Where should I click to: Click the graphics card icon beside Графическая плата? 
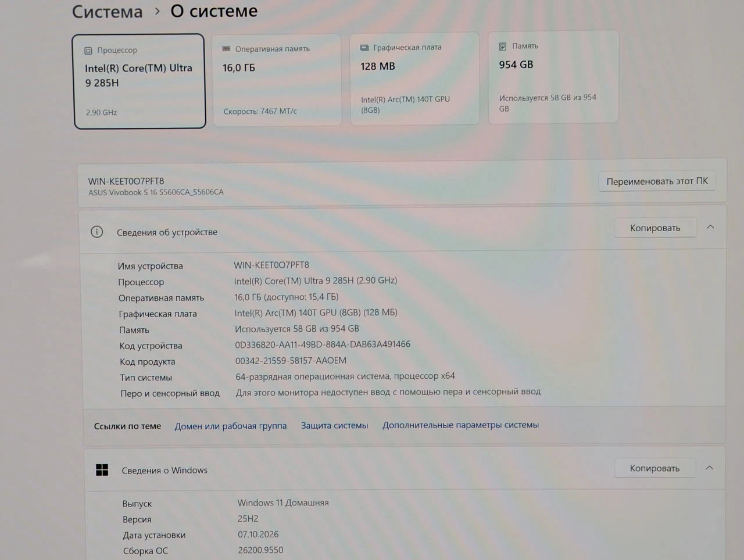(364, 48)
